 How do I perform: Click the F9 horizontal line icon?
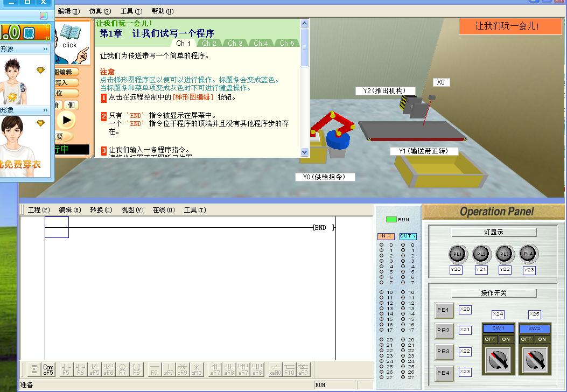click(155, 369)
